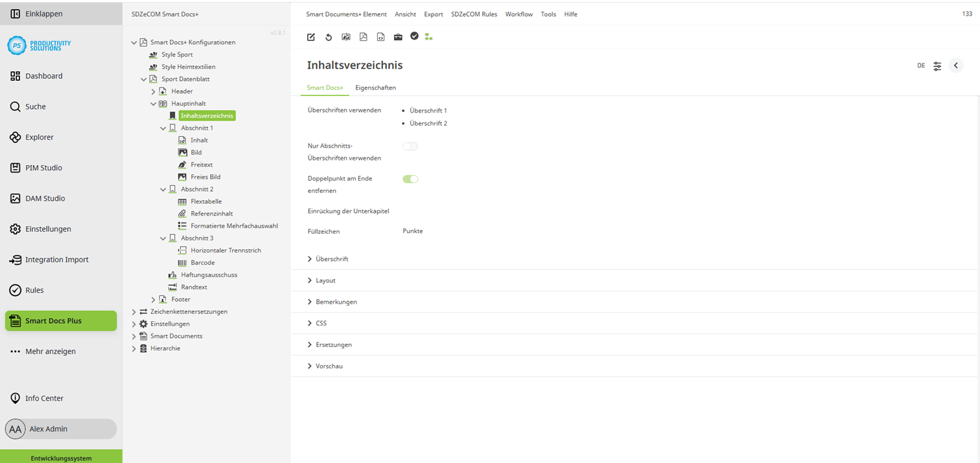
Task: Open the toolbox icon in the toolbar
Action: (398, 37)
